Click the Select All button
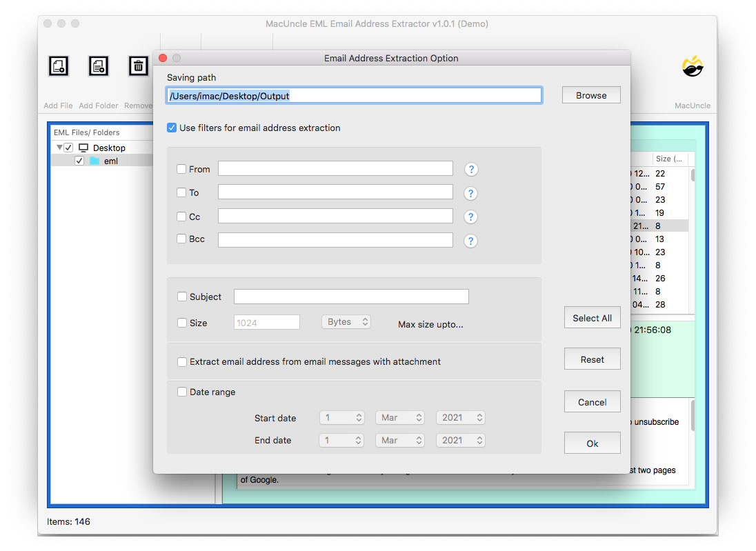The image size is (756, 551). (592, 318)
